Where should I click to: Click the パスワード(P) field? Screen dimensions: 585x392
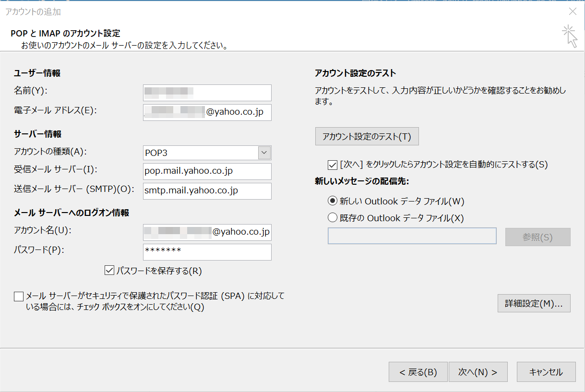pyautogui.click(x=207, y=252)
